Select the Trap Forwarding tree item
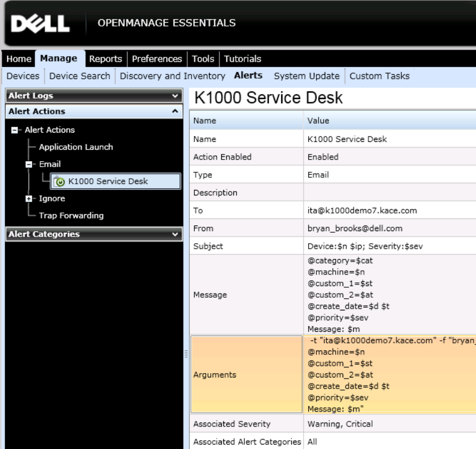The width and height of the screenshot is (476, 449). pyautogui.click(x=71, y=216)
